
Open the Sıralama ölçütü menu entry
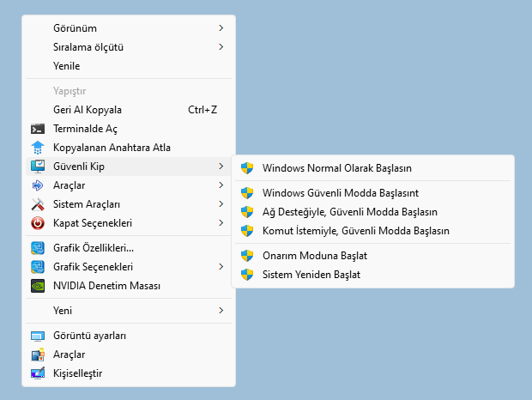tap(129, 47)
